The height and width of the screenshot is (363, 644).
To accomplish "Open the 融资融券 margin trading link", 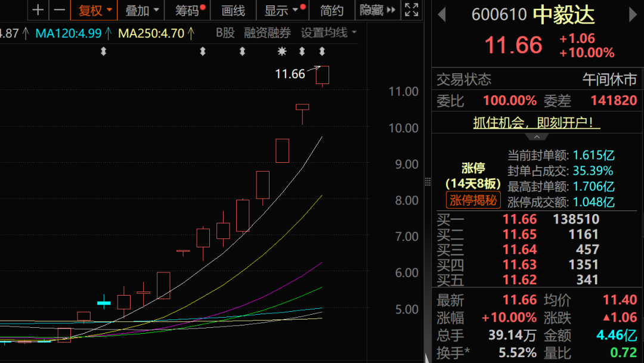I will (267, 33).
